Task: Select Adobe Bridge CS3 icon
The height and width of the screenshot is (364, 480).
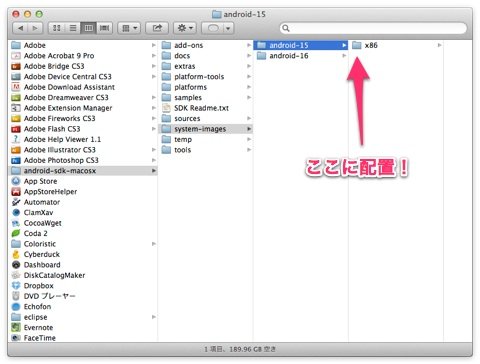Action: point(16,66)
